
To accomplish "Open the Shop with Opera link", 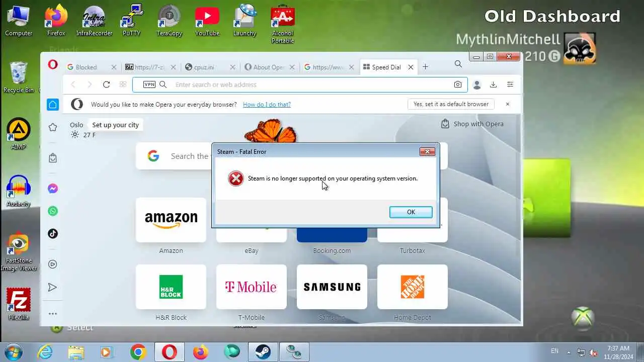I will pos(472,124).
